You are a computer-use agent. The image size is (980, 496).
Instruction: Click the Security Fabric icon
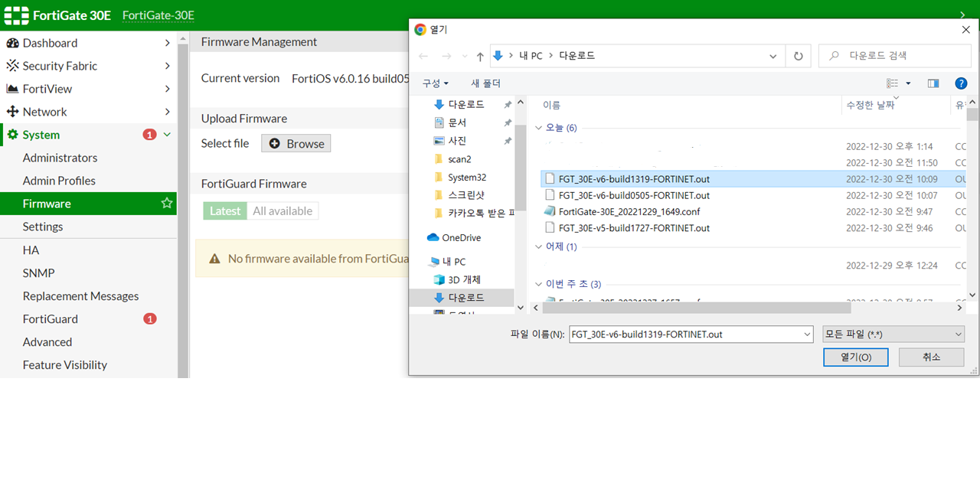click(x=12, y=66)
